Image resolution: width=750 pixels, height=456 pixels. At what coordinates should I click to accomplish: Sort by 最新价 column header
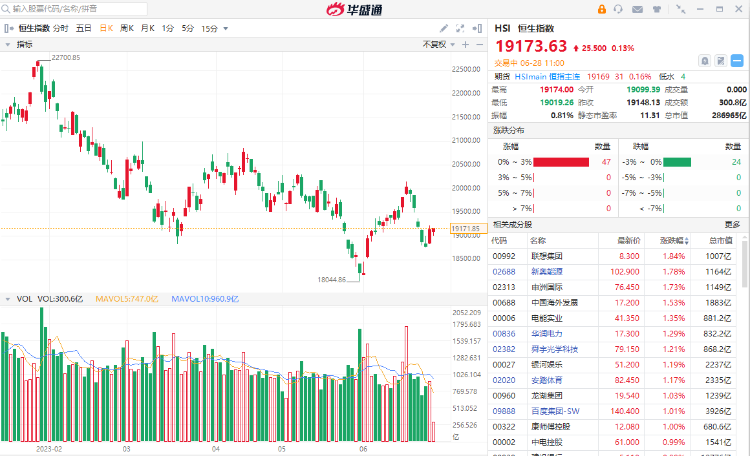coord(629,241)
